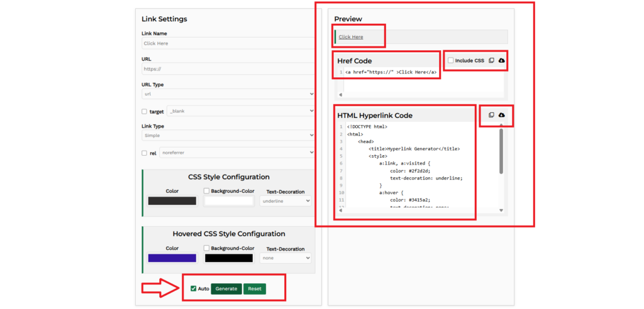The image size is (644, 309).
Task: Open the underline Text-Decoration dropdown
Action: click(x=286, y=201)
